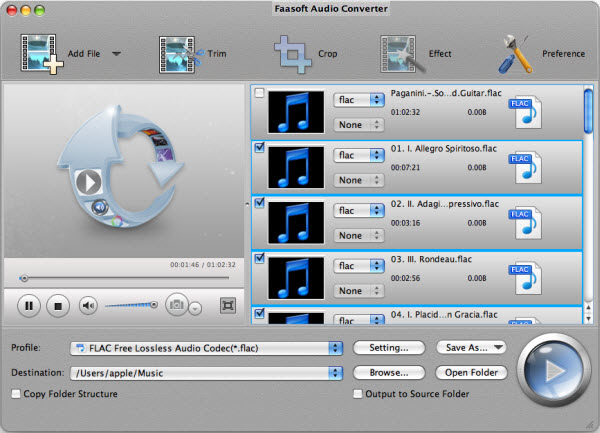This screenshot has height=433, width=600.
Task: Change None stepper for Paganini file
Action: (359, 125)
